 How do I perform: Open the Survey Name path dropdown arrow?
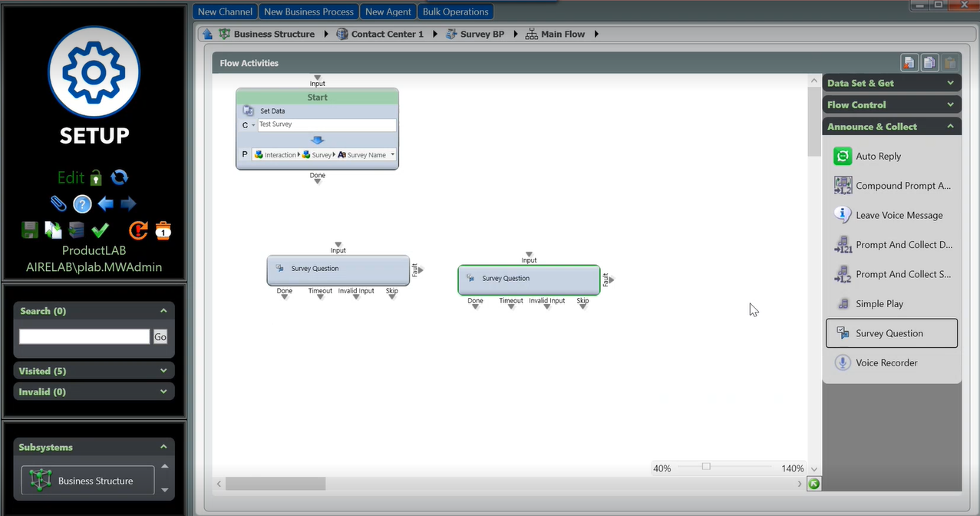click(x=392, y=154)
